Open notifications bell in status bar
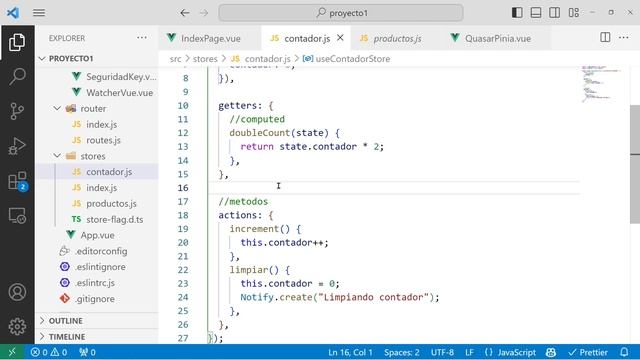This screenshot has width=640, height=360. click(624, 352)
